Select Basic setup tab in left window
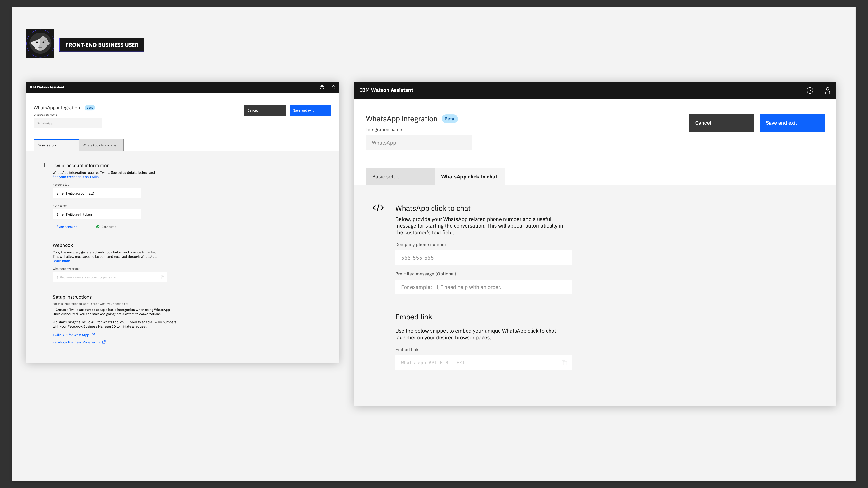 click(x=56, y=145)
